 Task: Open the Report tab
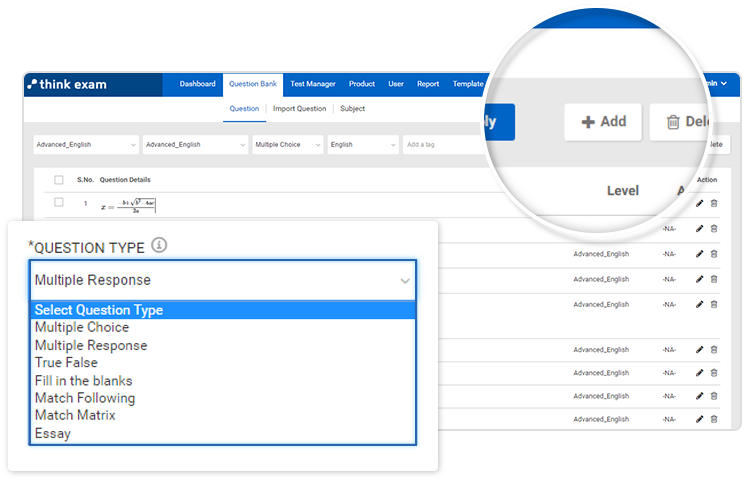click(428, 84)
